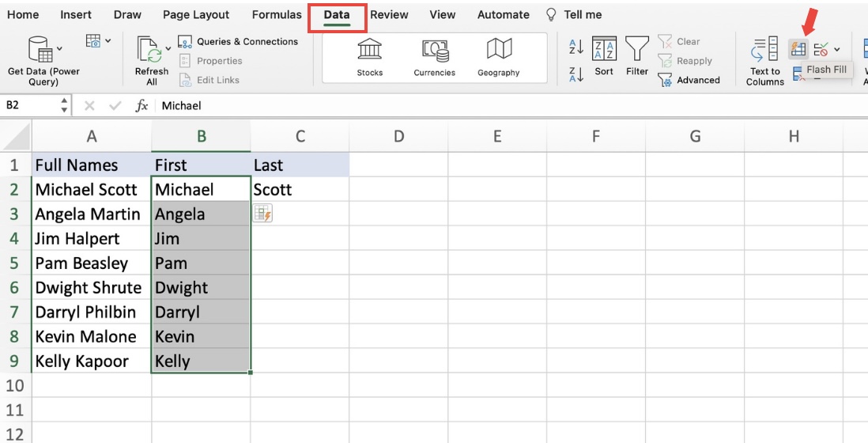Open Advanced filter options

pyautogui.click(x=689, y=81)
